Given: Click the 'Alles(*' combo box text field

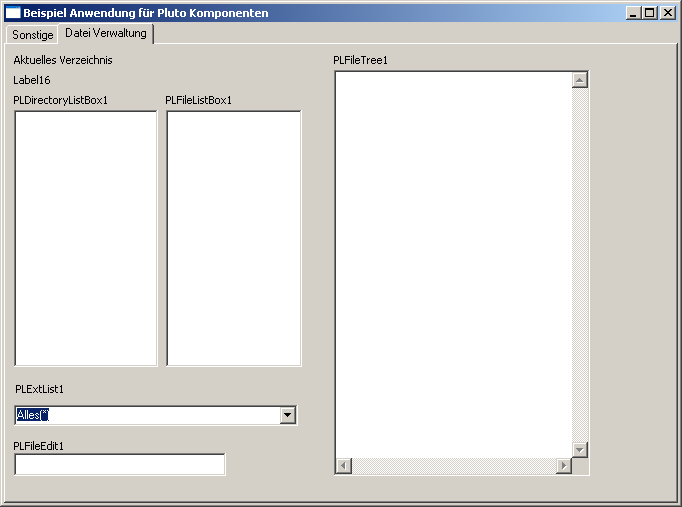Looking at the screenshot, I should pos(147,415).
